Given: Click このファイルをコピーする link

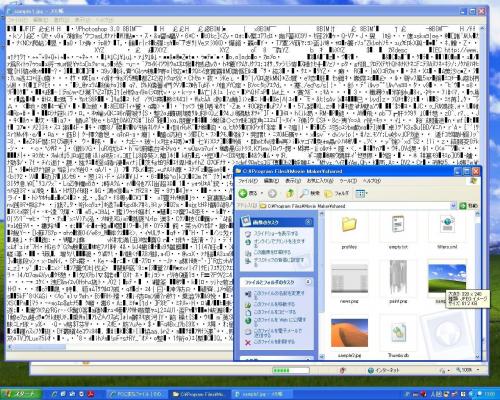Looking at the screenshot, I should pos(275,312).
